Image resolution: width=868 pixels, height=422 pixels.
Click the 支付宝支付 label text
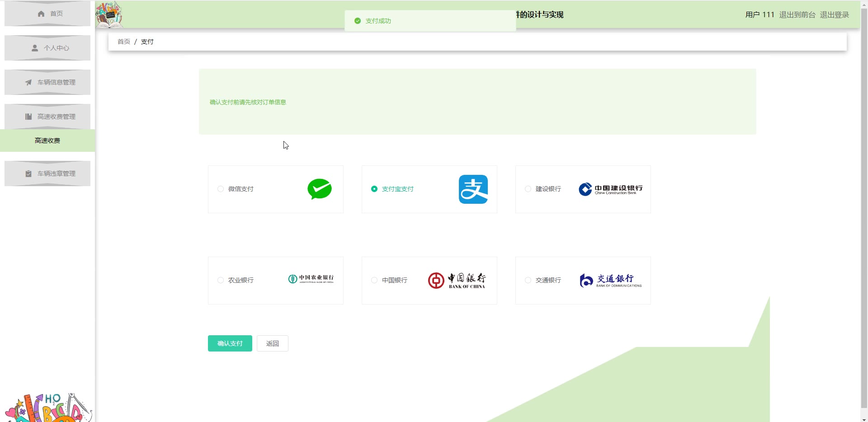pos(398,189)
